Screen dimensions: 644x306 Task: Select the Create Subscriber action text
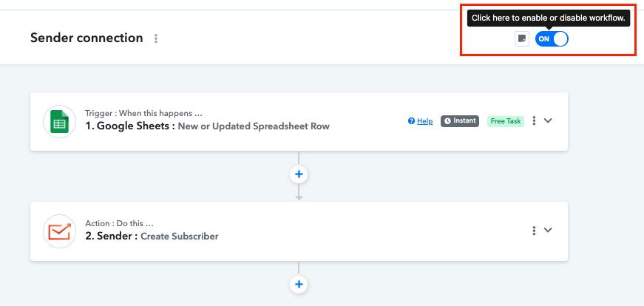click(x=180, y=237)
